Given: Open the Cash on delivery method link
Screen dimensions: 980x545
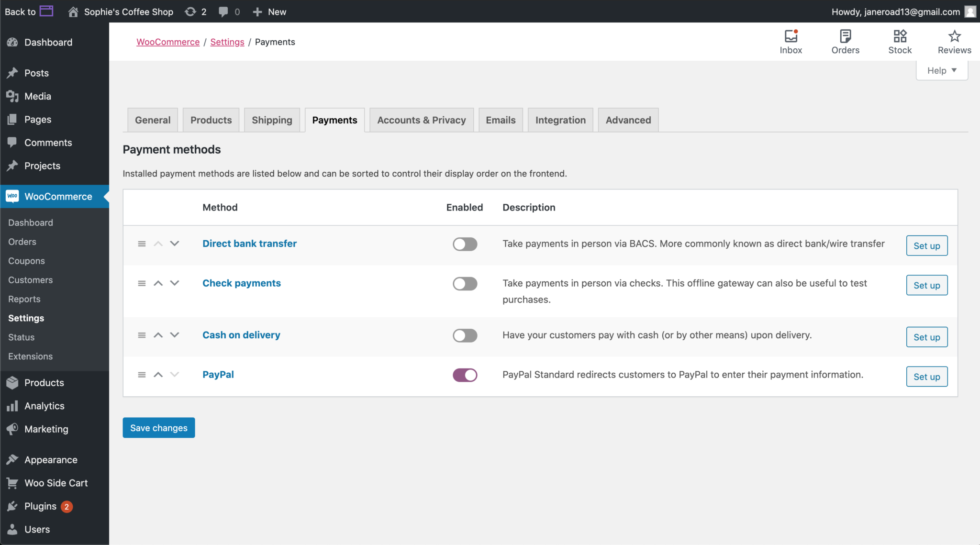Looking at the screenshot, I should point(241,335).
